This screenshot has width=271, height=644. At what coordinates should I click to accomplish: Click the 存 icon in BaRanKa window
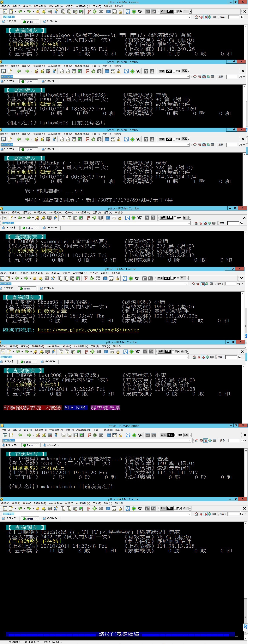(146, 139)
